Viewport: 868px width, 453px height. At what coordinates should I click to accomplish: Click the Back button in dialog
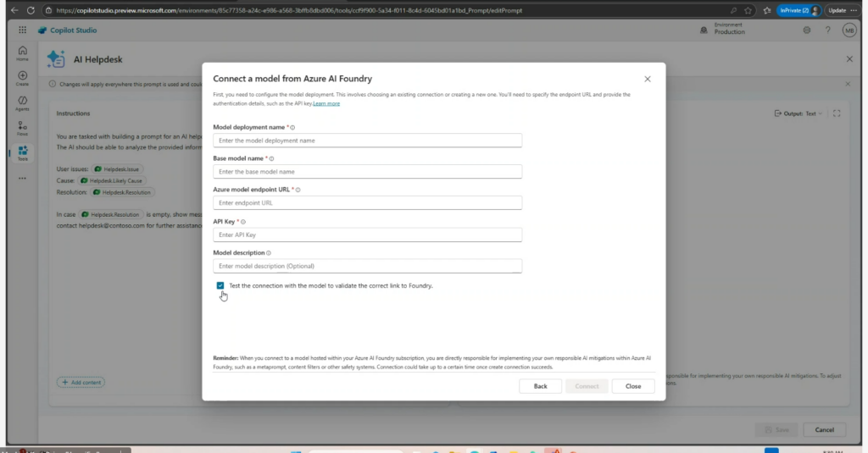click(540, 386)
